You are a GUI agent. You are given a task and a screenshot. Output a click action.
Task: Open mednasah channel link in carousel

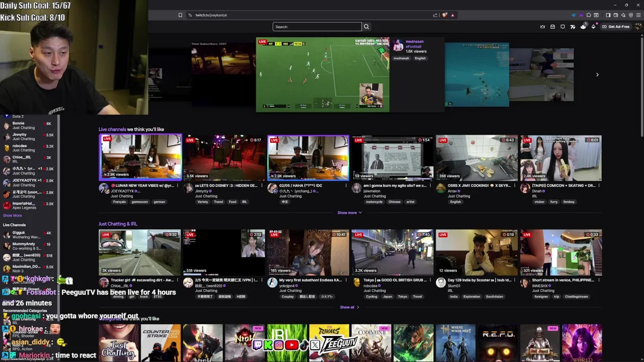[415, 42]
